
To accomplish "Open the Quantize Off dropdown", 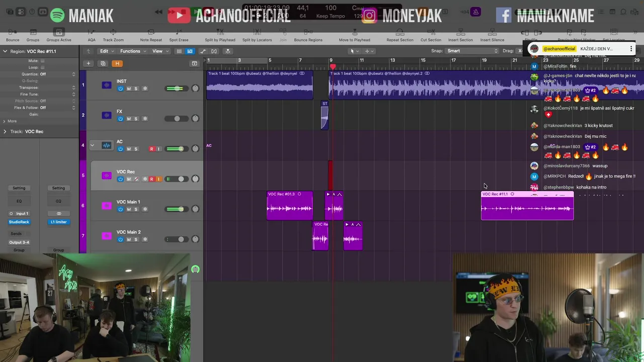I will click(57, 74).
